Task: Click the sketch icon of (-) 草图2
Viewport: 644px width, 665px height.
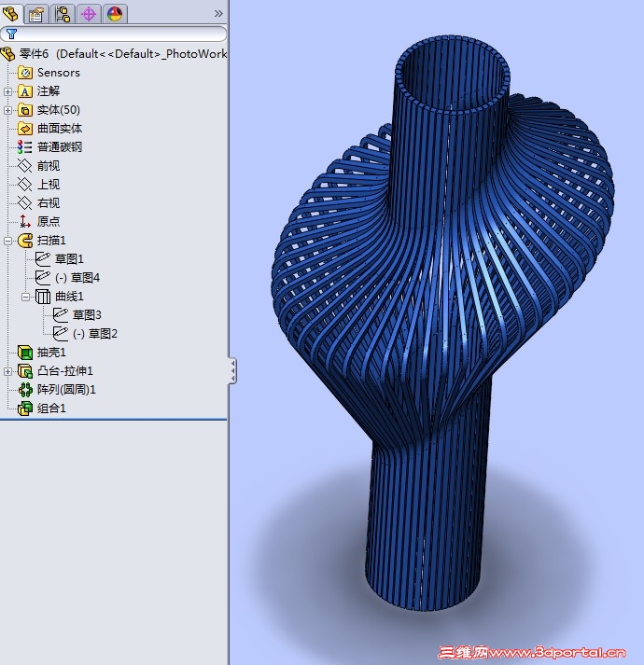Action: 61,334
